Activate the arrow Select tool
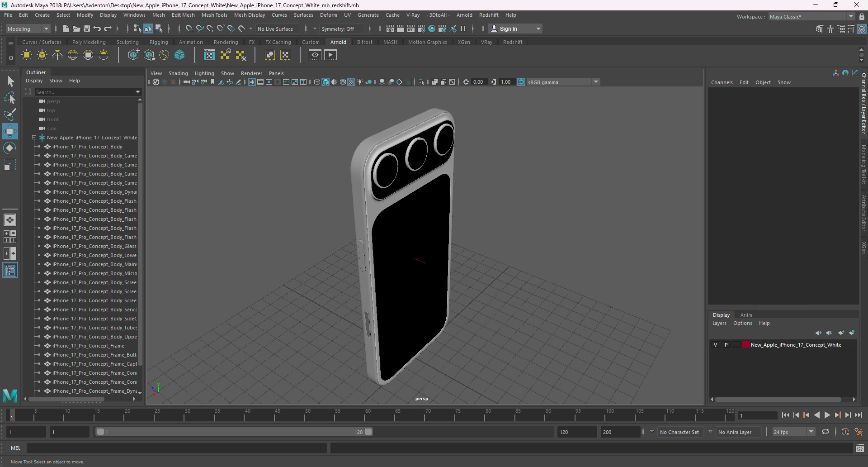 coord(10,81)
